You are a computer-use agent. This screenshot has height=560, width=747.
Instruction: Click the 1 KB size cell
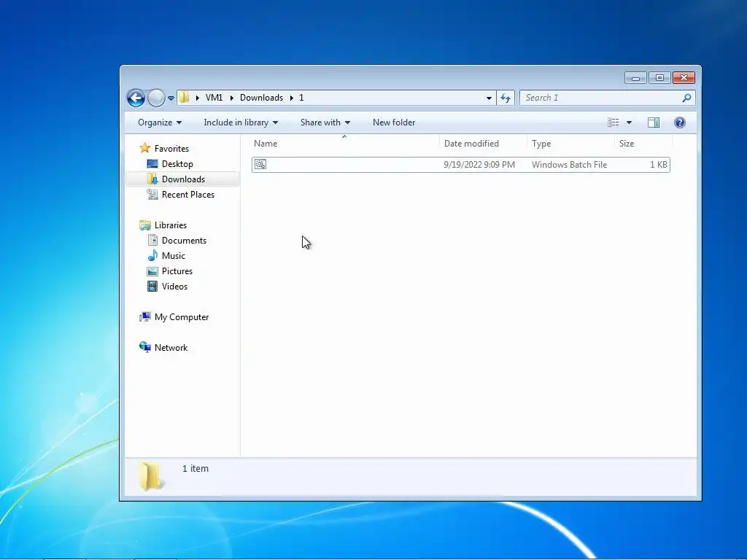tap(659, 165)
